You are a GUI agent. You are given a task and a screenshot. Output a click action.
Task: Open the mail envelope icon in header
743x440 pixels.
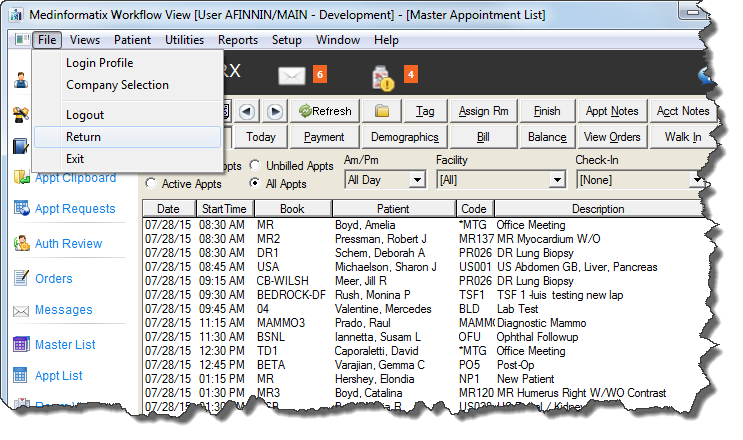(291, 75)
